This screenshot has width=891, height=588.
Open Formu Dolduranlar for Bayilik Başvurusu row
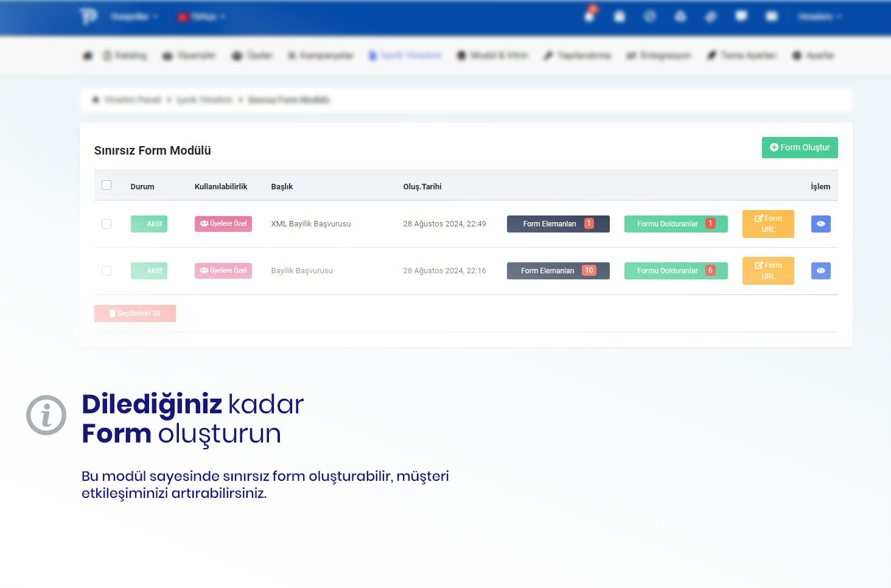click(x=676, y=271)
